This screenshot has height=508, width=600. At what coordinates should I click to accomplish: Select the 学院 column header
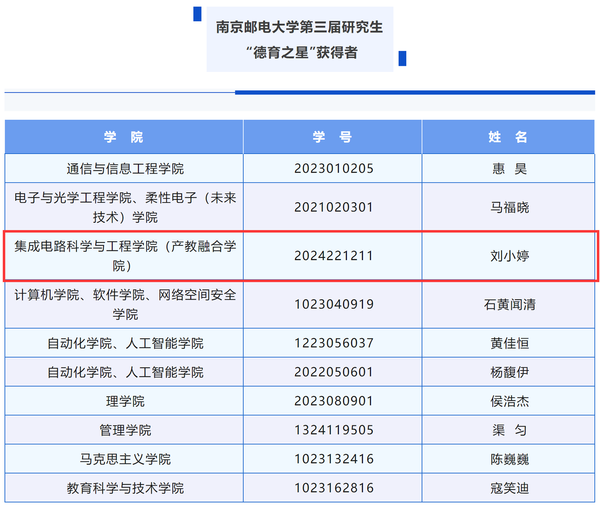click(x=125, y=137)
